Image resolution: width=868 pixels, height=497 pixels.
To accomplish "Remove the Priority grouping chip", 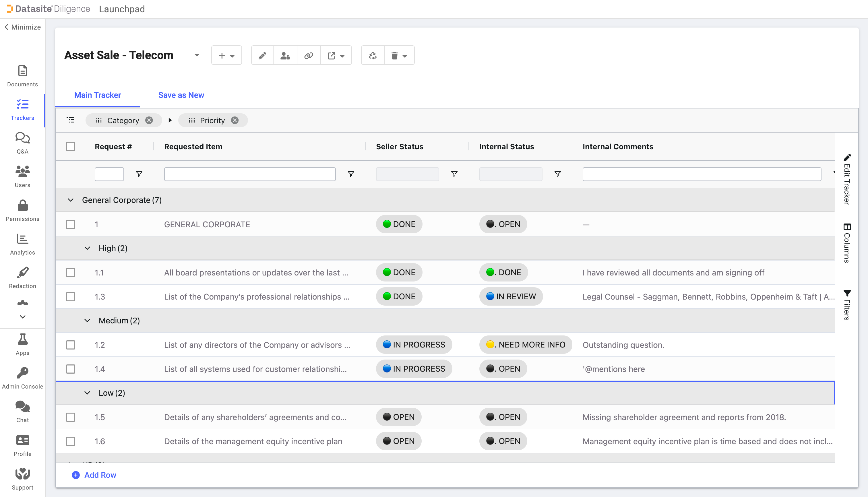I will point(235,120).
